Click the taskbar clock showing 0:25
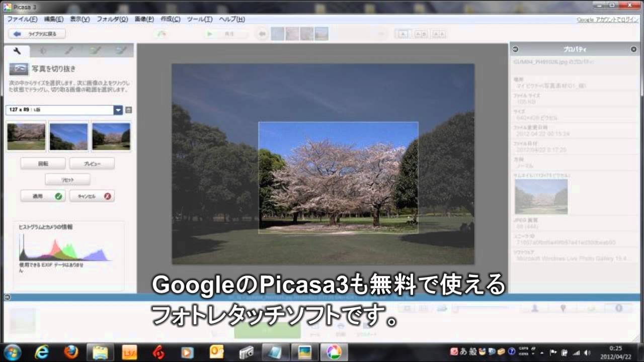644x362 pixels. coord(615,352)
